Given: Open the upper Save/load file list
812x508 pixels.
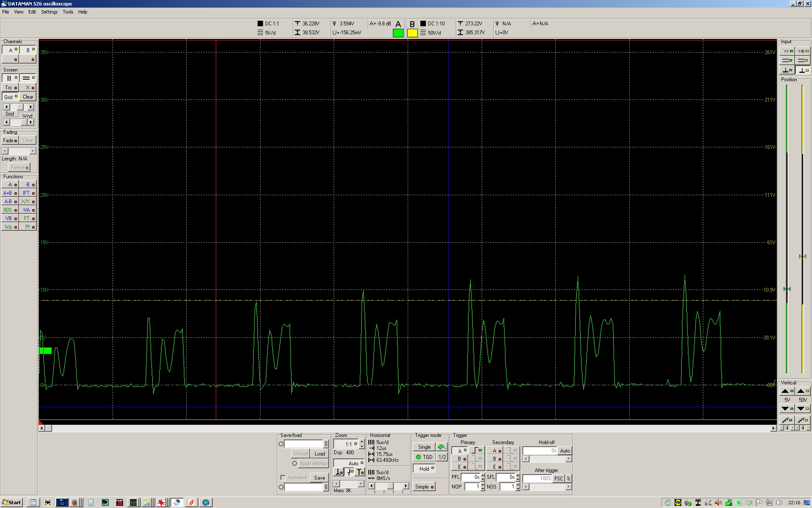Looking at the screenshot, I should pyautogui.click(x=326, y=444).
